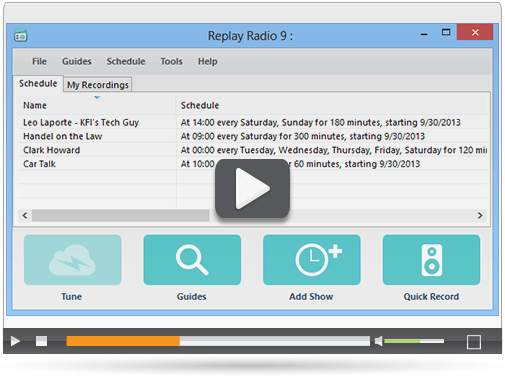The image size is (505, 377).
Task: Sort by the Name column header
Action: pyautogui.click(x=97, y=105)
